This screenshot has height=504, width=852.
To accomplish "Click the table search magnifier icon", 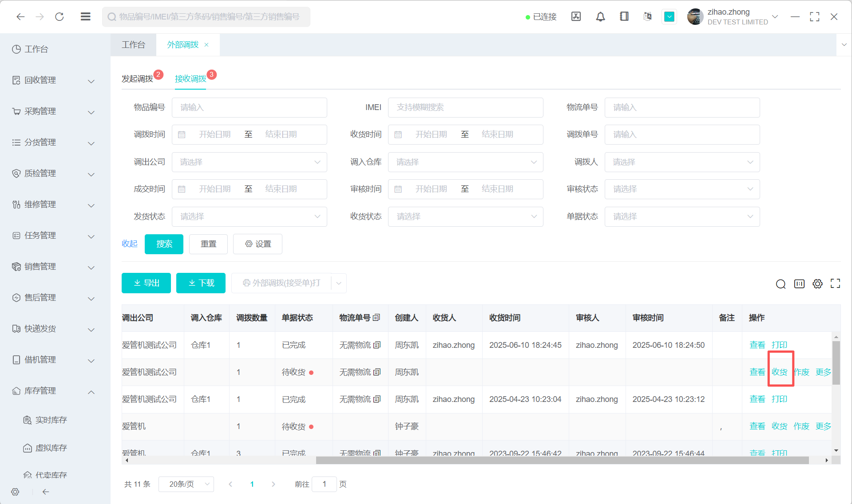I will coord(781,284).
